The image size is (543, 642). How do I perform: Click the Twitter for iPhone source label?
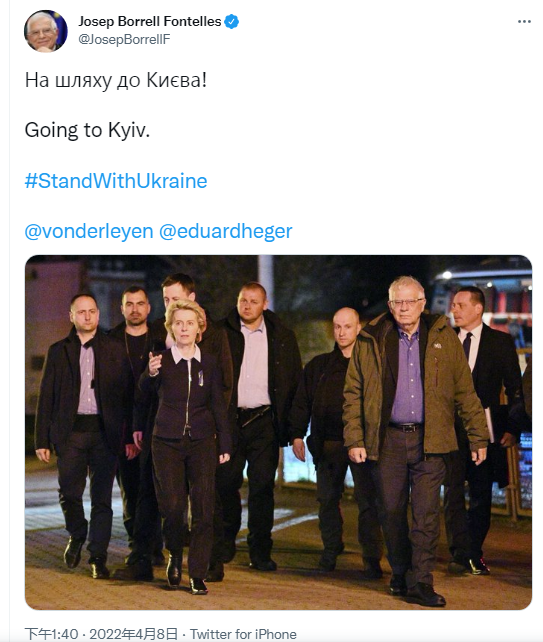pyautogui.click(x=243, y=634)
